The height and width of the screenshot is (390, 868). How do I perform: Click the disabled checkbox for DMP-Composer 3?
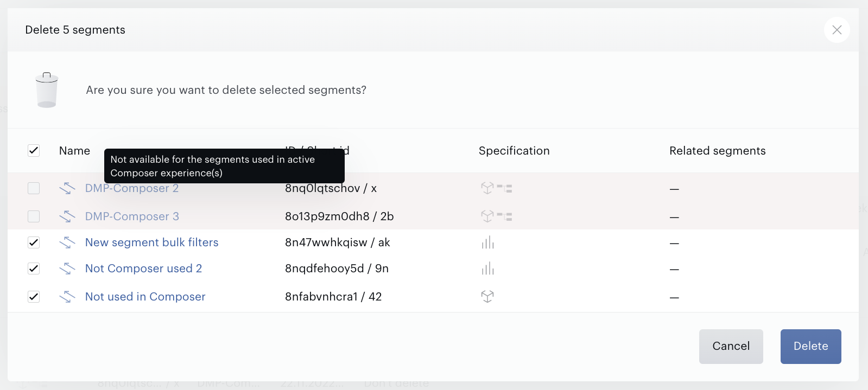pos(34,216)
